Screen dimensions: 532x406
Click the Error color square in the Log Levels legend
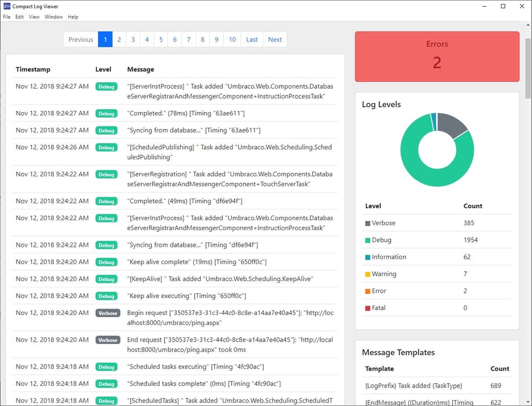point(368,291)
